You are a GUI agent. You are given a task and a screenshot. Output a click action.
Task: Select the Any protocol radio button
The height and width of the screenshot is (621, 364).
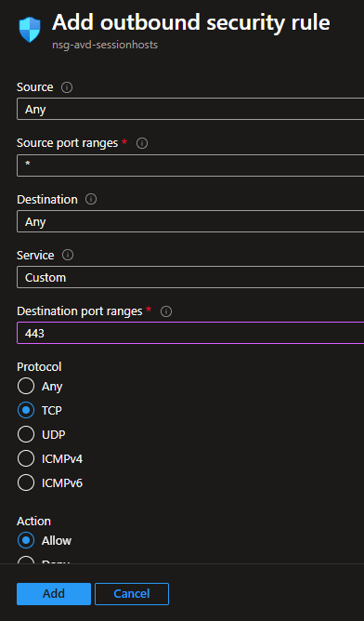pos(26,386)
